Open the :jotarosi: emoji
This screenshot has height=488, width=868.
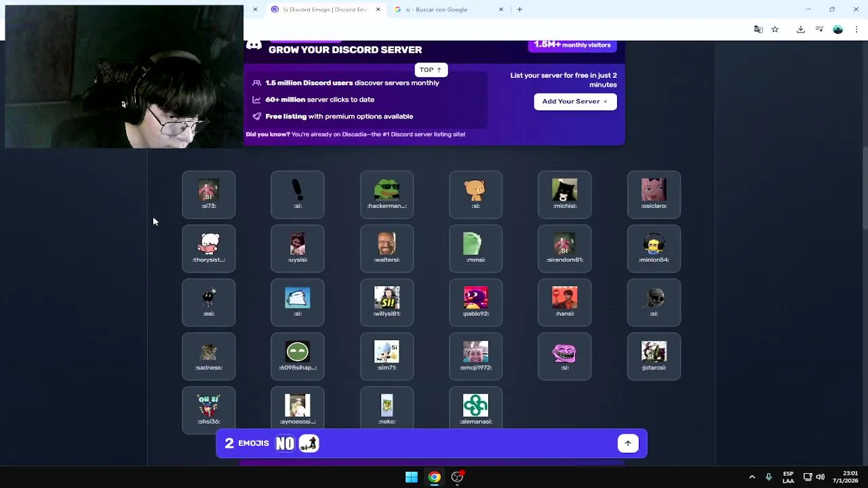654,357
